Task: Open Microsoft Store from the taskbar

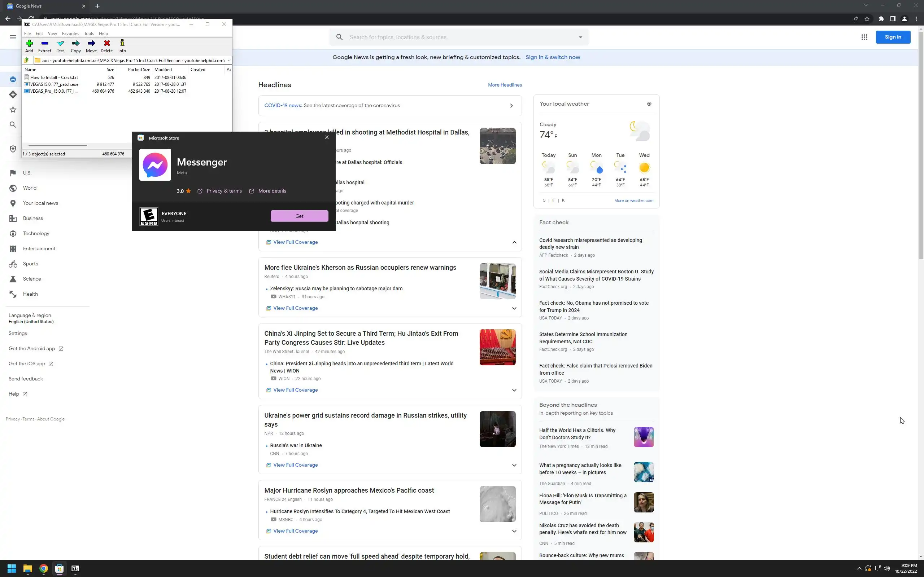Action: click(x=59, y=569)
